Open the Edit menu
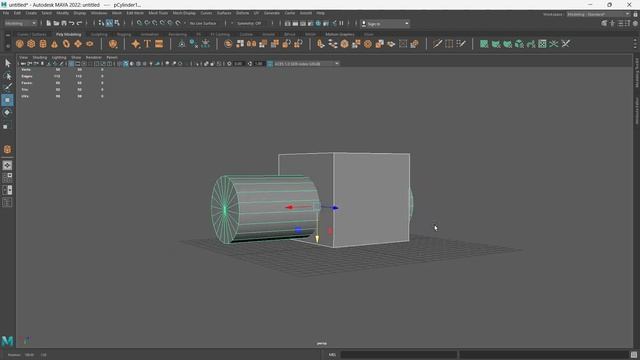The width and height of the screenshot is (640, 360). click(x=17, y=13)
